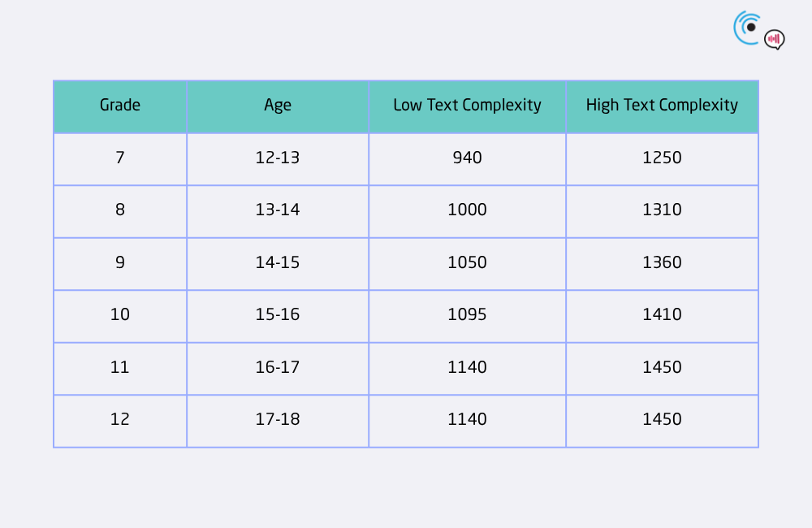Click the grade 10 cell

tap(120, 316)
